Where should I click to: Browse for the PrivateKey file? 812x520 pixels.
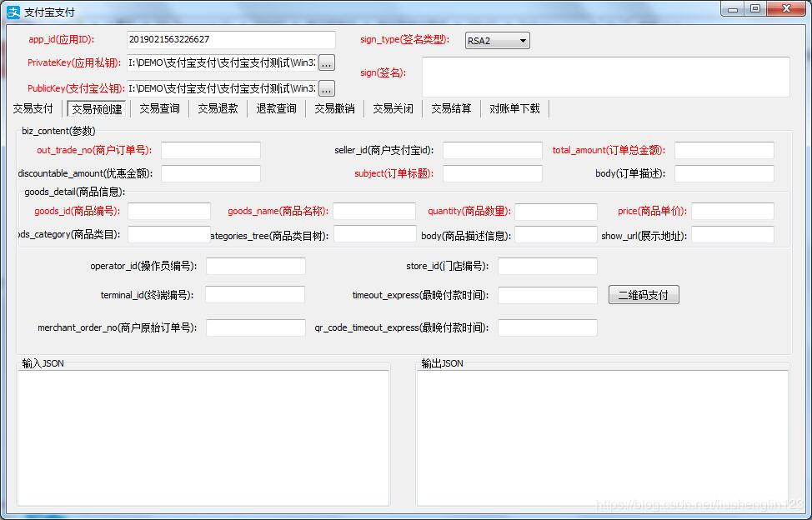tap(326, 63)
